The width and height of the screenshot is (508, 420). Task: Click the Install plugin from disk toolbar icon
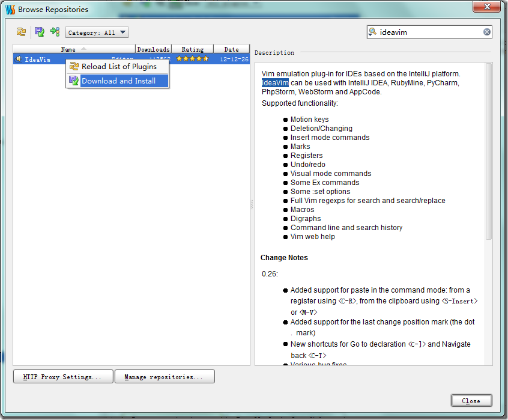point(55,32)
